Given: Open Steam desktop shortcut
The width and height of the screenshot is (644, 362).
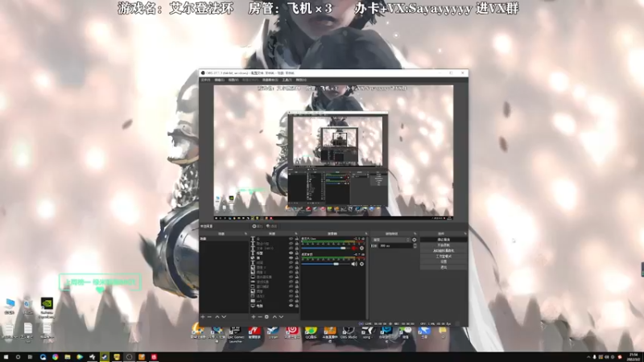Looking at the screenshot, I should [273, 332].
